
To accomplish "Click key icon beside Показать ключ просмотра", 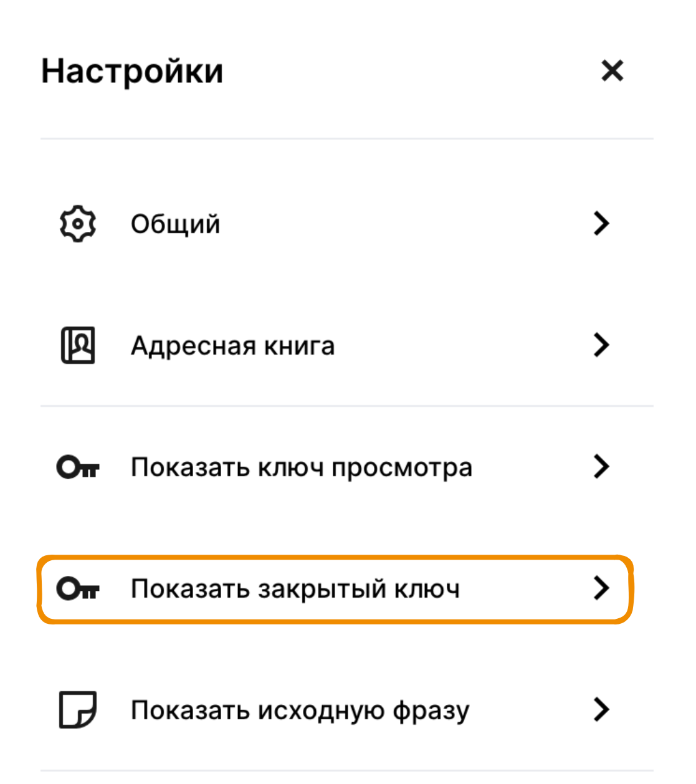I will [77, 467].
